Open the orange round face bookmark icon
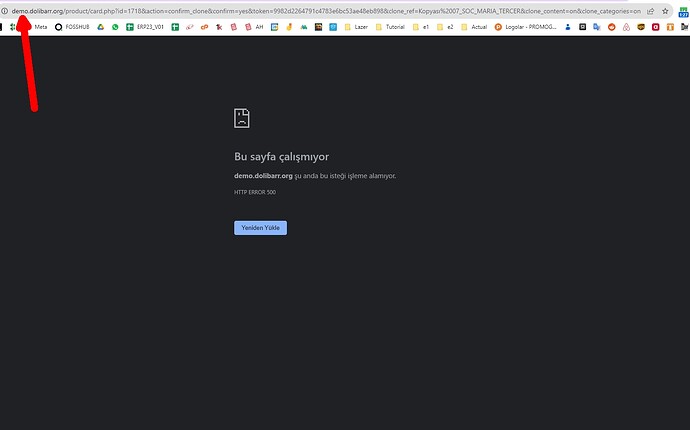Image resolution: width=690 pixels, height=430 pixels. tap(612, 27)
